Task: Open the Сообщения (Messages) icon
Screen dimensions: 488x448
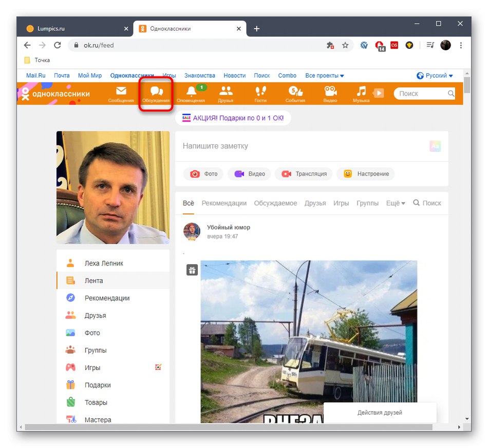Action: point(121,93)
